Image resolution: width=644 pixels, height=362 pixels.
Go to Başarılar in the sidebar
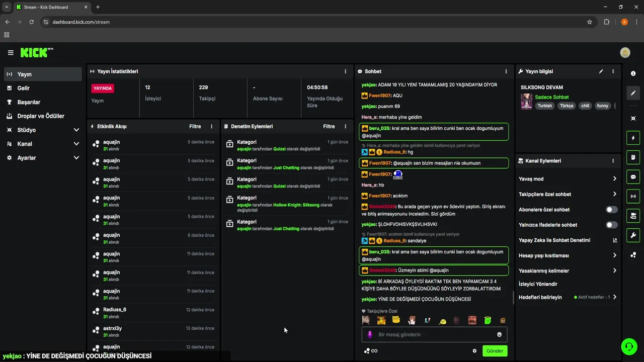pos(43,102)
